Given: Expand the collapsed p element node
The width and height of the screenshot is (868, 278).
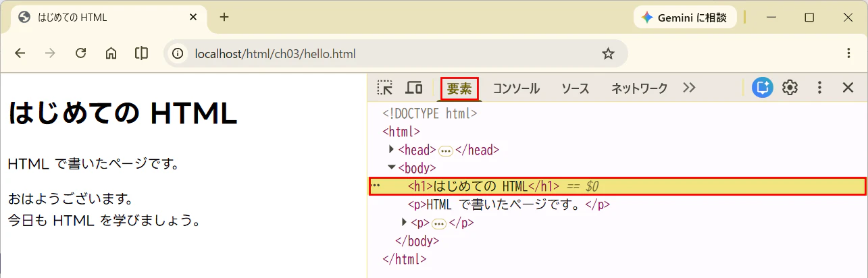Looking at the screenshot, I should [x=405, y=223].
